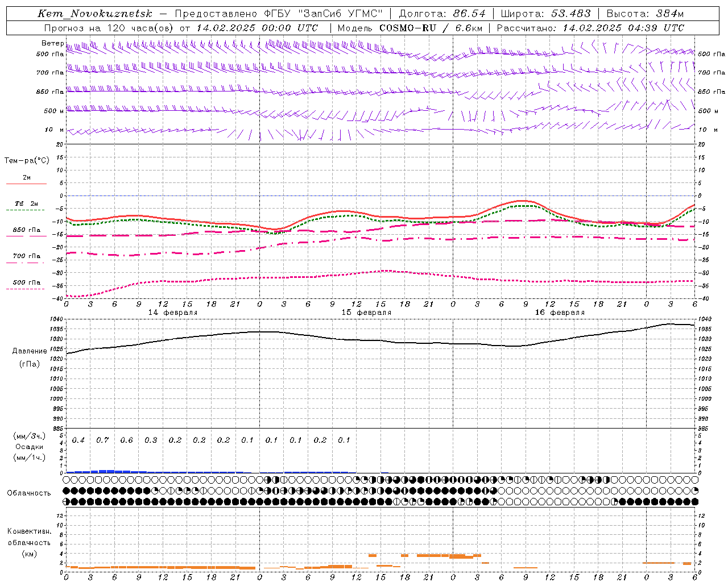Click the '(мм/1ч.)' precipitation unit label
Image resolution: width=728 pixels, height=582 pixels.
coord(30,458)
